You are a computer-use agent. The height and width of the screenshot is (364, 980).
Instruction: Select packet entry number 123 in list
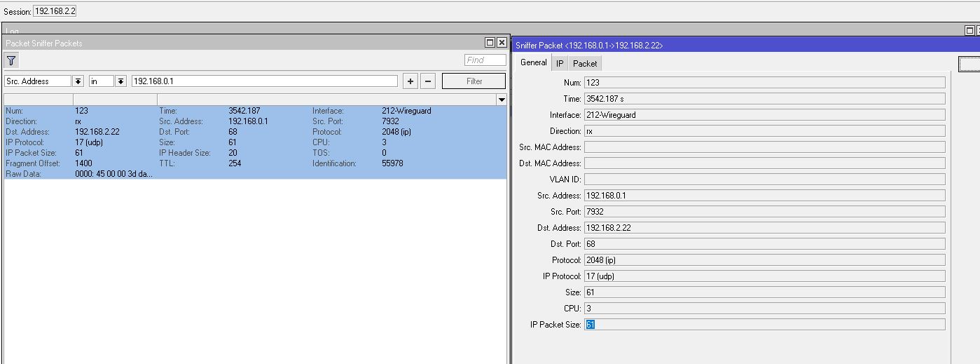click(255, 142)
